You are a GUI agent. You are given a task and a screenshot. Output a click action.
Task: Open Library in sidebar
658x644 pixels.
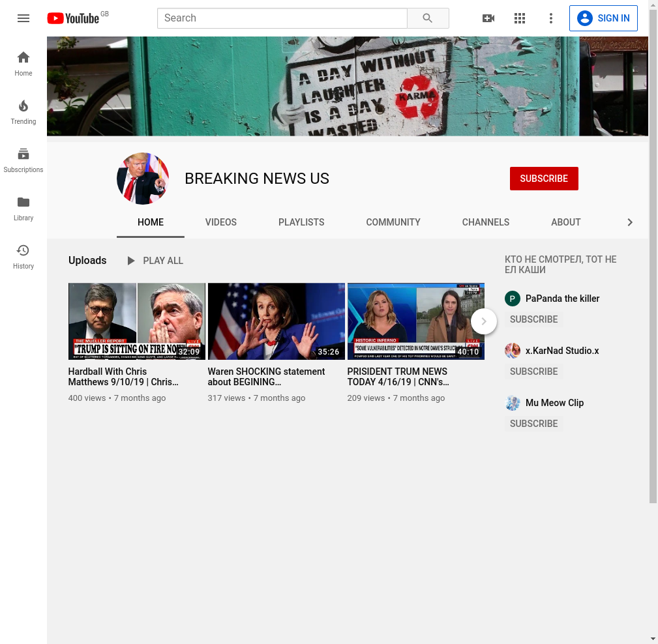click(x=23, y=209)
